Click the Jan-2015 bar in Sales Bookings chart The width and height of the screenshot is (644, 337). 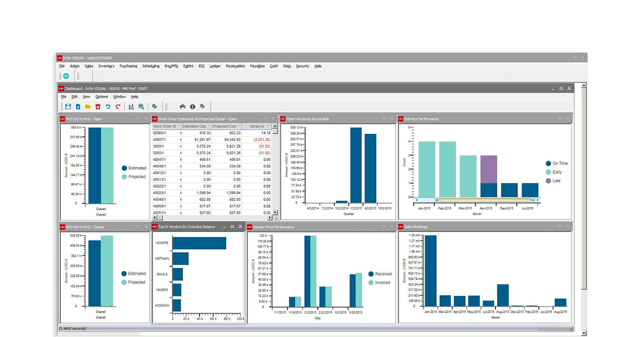point(430,271)
